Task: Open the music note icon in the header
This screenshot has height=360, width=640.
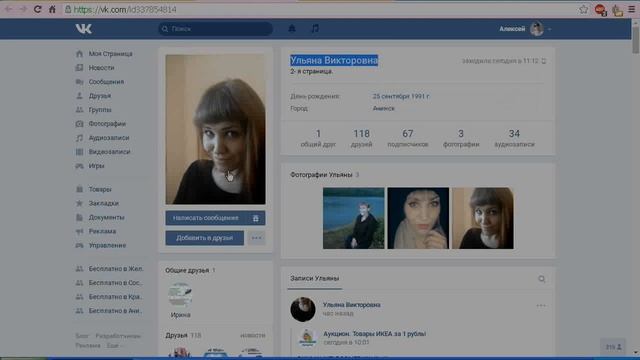Action: pyautogui.click(x=315, y=29)
